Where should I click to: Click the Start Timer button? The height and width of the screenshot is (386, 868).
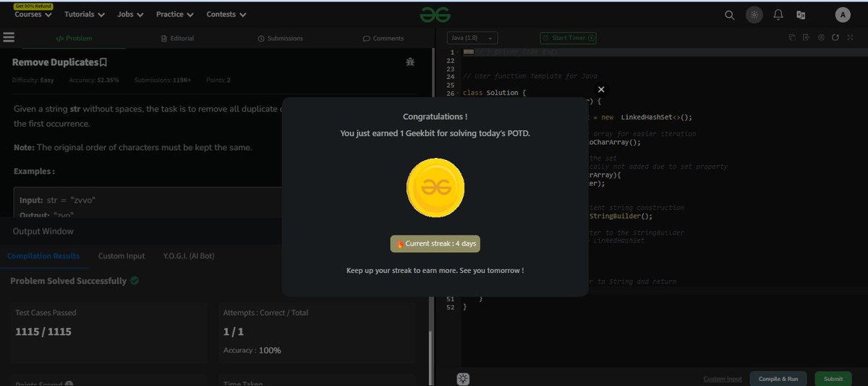pyautogui.click(x=569, y=38)
